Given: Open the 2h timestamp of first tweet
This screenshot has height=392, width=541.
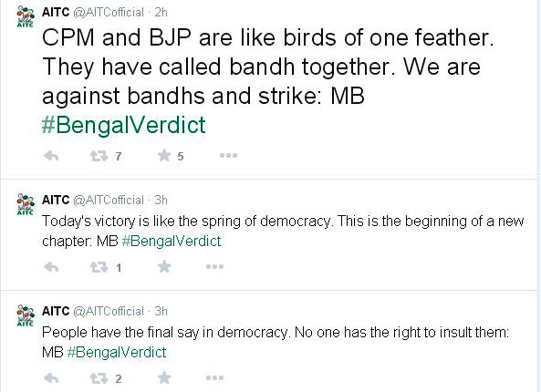Looking at the screenshot, I should click(161, 13).
